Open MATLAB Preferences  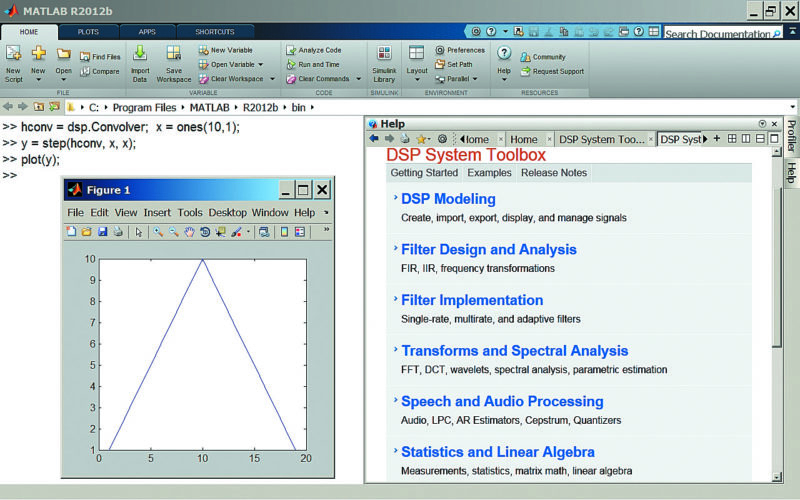click(x=460, y=50)
